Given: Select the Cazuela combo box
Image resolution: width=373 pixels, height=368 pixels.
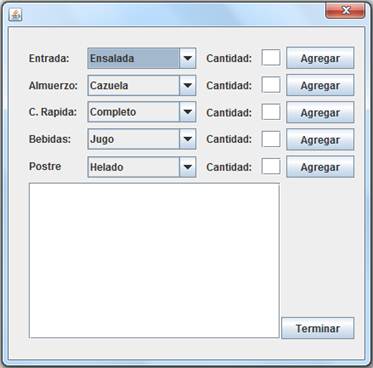Looking at the screenshot, I should (x=142, y=85).
